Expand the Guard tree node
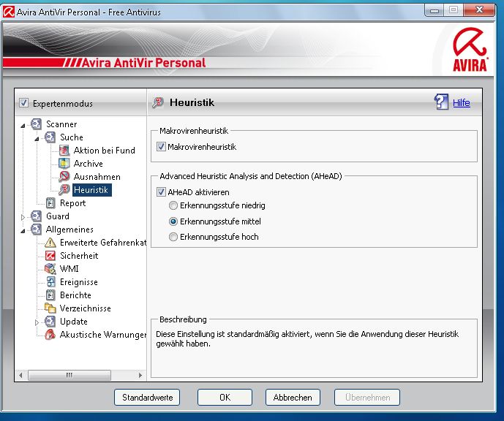Image resolution: width=504 pixels, height=421 pixels. (23, 217)
